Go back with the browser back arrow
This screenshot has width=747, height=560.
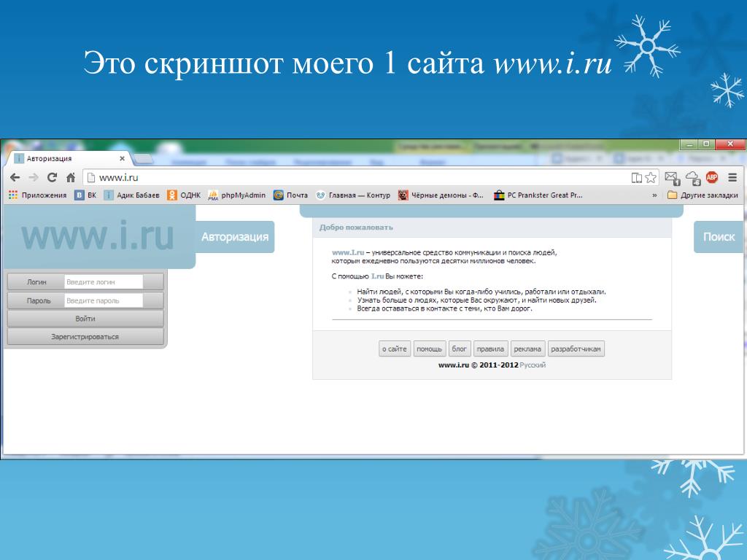15,178
